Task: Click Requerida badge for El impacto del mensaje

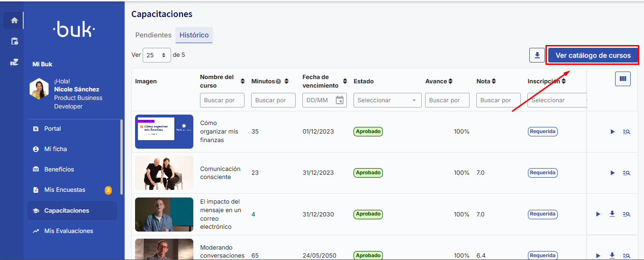Action: pos(543,214)
